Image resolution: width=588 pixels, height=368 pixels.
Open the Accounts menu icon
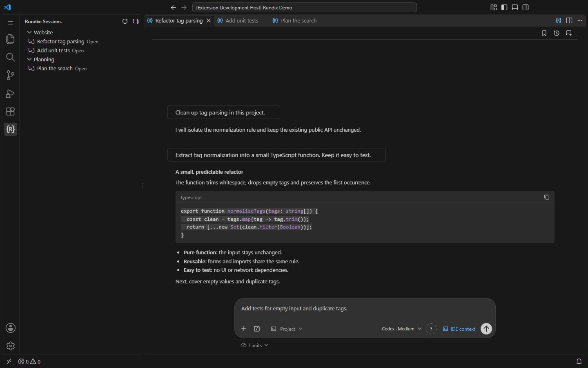click(11, 328)
